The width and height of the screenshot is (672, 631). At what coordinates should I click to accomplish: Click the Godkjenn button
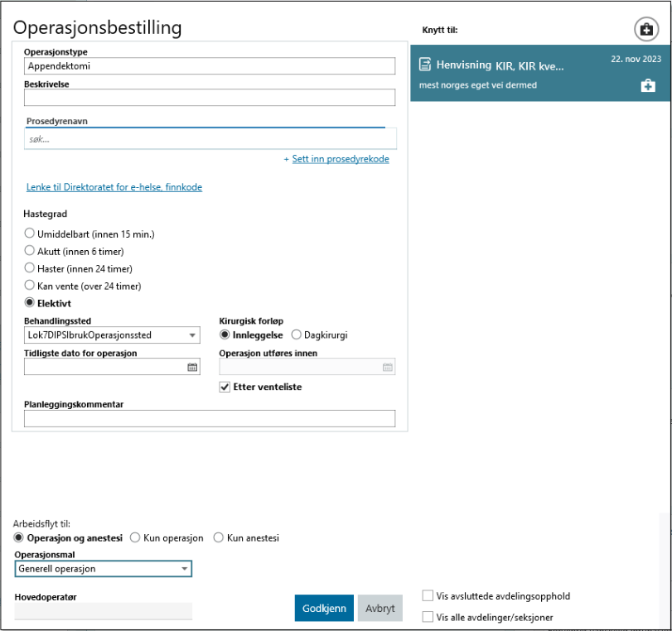(324, 608)
